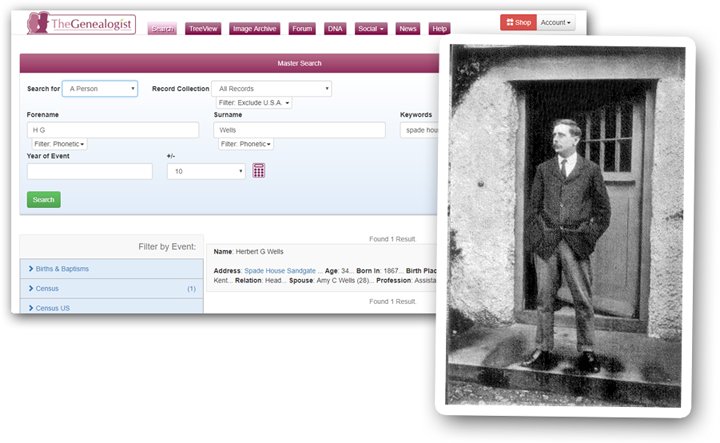Click the H.G. Wells photograph
720x443 pixels.
coord(565,225)
